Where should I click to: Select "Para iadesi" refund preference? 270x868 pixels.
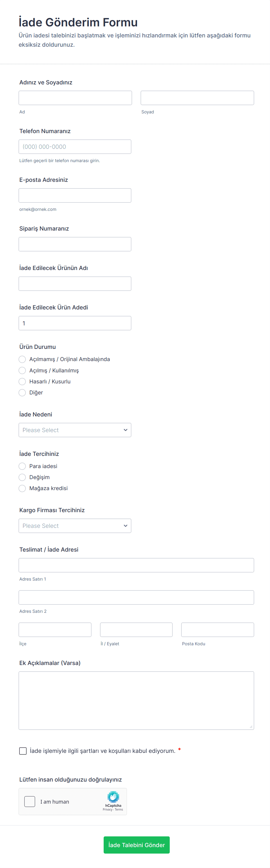tap(22, 466)
